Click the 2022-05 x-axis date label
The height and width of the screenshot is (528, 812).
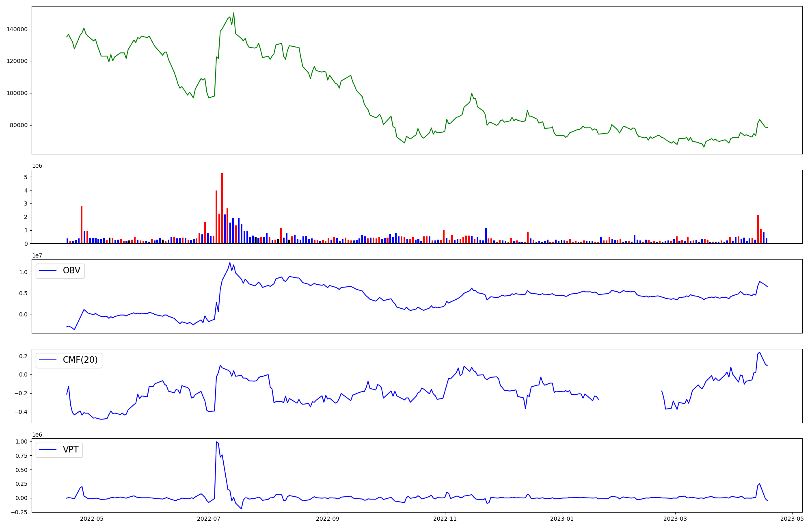(91, 518)
